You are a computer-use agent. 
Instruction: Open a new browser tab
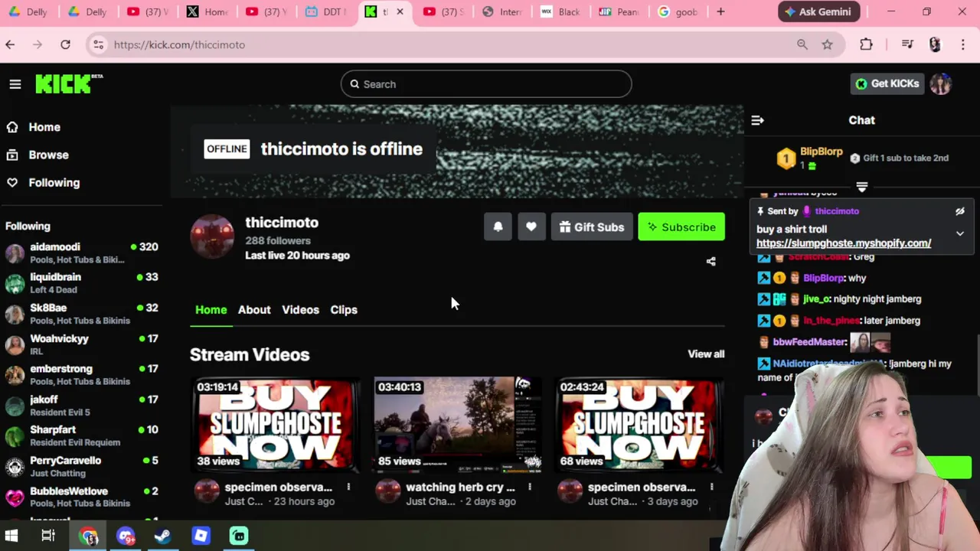(x=720, y=11)
